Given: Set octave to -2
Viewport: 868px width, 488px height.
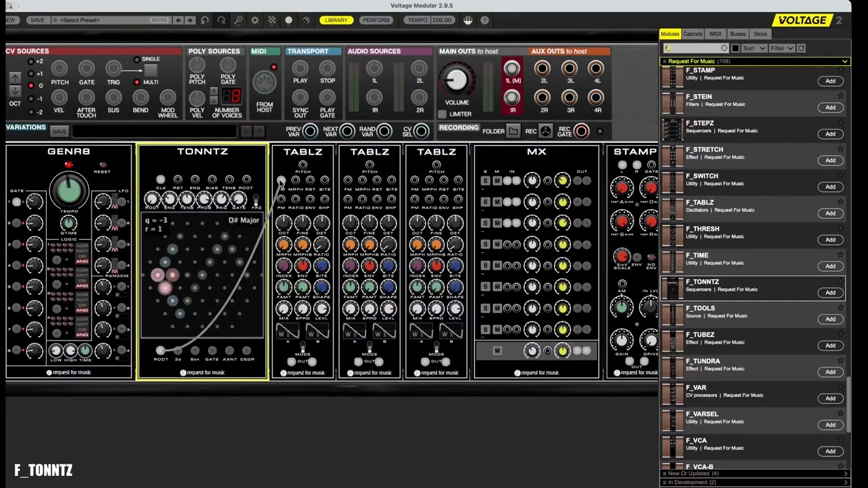Looking at the screenshot, I should pyautogui.click(x=31, y=110).
